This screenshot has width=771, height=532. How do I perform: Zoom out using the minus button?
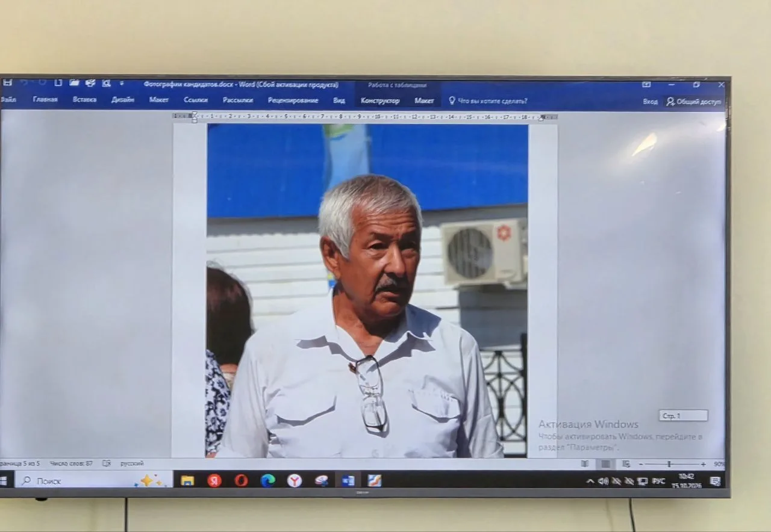pyautogui.click(x=641, y=465)
